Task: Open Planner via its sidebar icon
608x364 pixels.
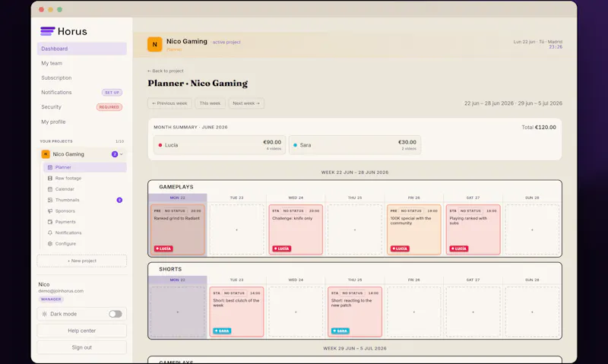Action: coord(50,167)
